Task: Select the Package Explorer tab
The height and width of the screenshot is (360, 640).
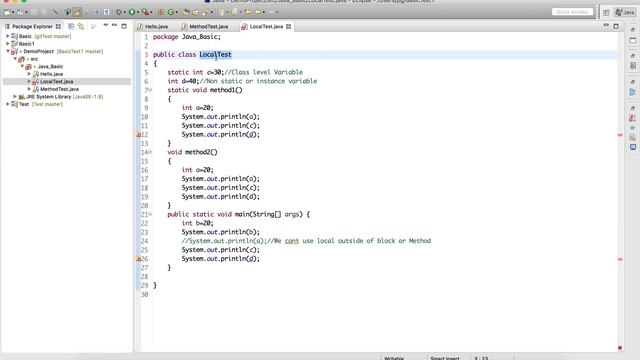Action: (32, 27)
